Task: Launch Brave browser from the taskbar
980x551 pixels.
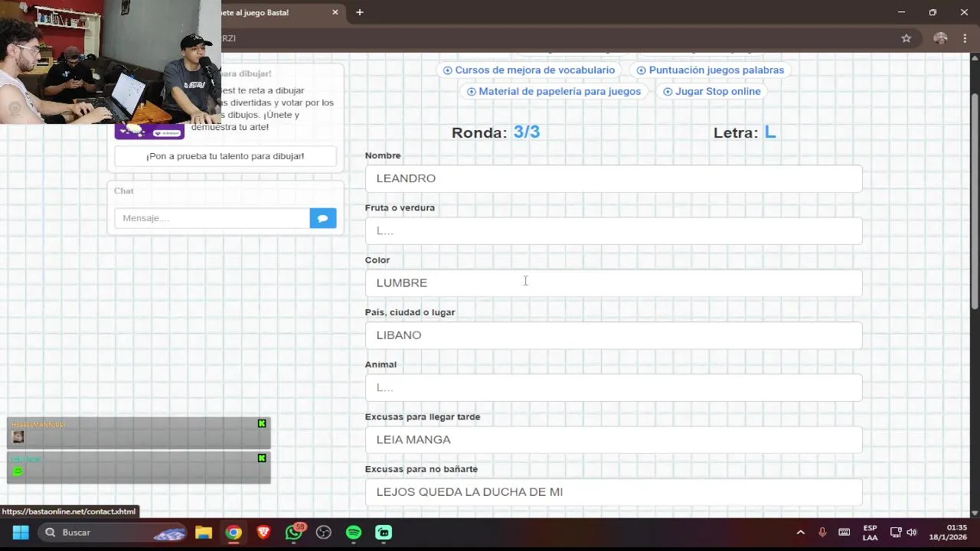Action: click(263, 532)
